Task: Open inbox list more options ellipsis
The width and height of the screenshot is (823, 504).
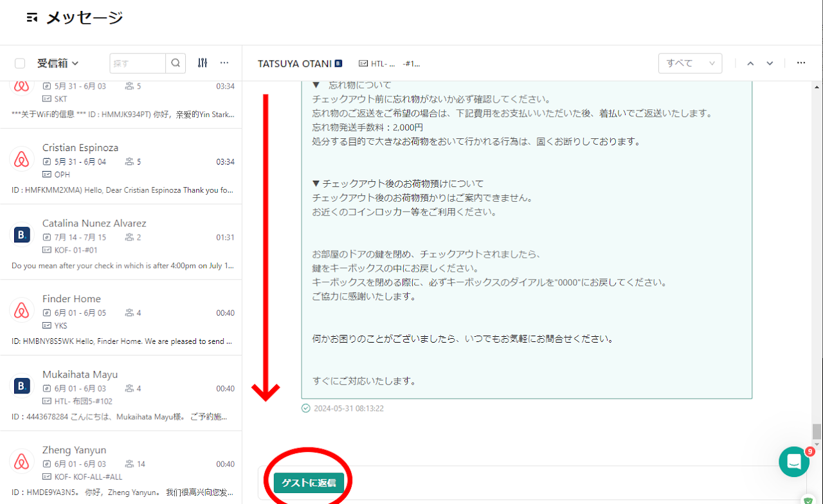Action: pyautogui.click(x=224, y=63)
